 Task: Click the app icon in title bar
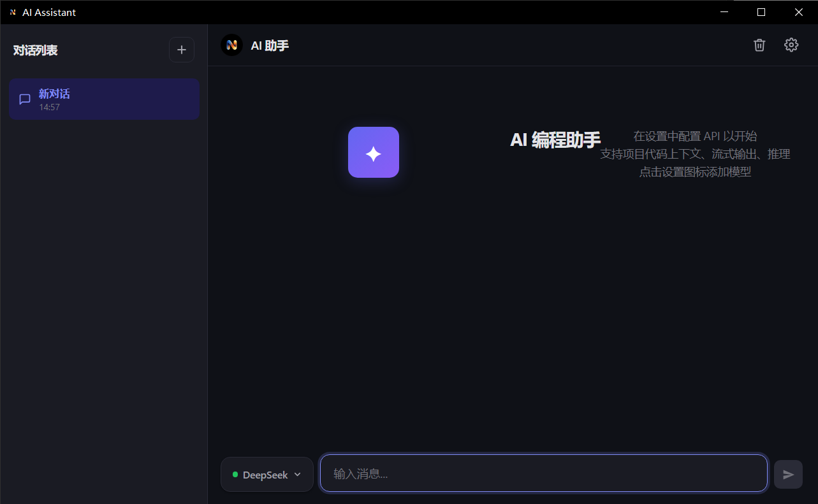pyautogui.click(x=13, y=12)
